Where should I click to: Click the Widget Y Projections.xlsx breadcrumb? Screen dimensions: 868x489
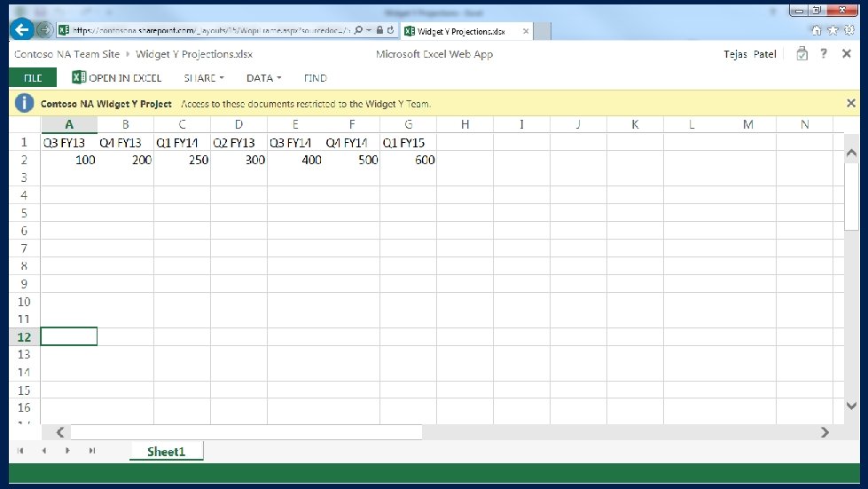point(194,54)
